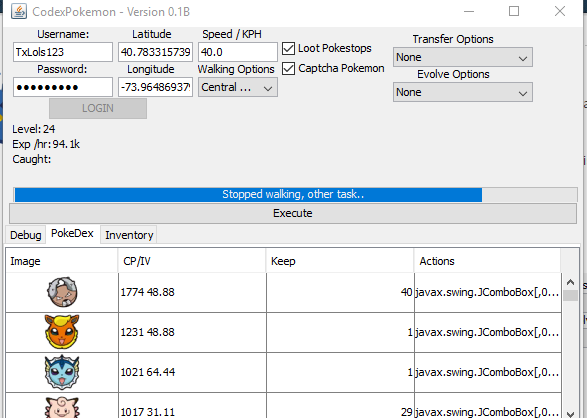Click the greyed LOGIN button
The width and height of the screenshot is (587, 418).
click(x=98, y=109)
